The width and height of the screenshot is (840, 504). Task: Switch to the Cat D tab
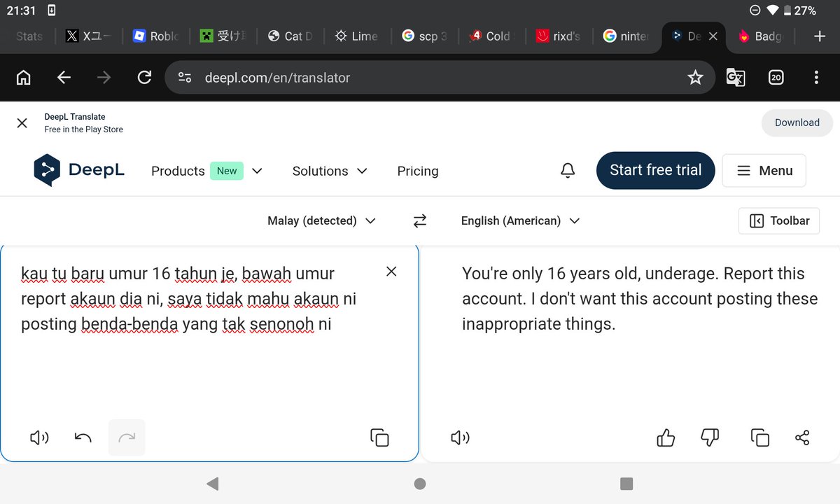tap(290, 36)
